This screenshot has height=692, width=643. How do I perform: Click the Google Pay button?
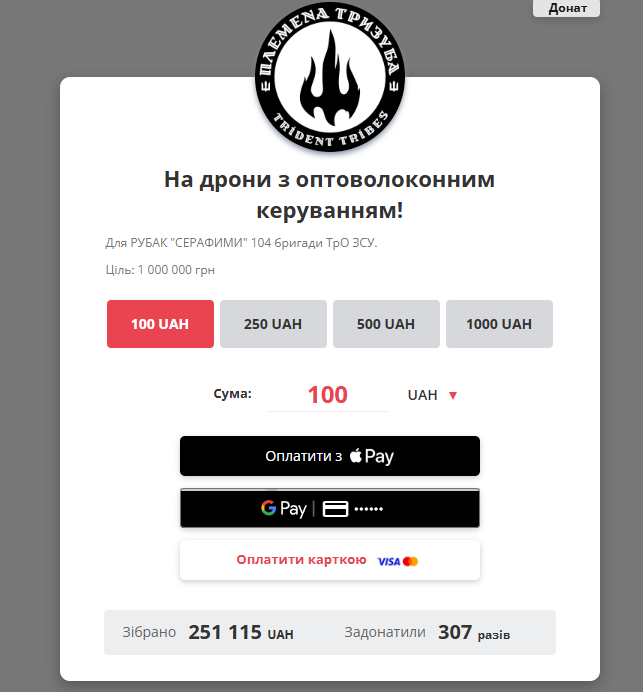[330, 508]
